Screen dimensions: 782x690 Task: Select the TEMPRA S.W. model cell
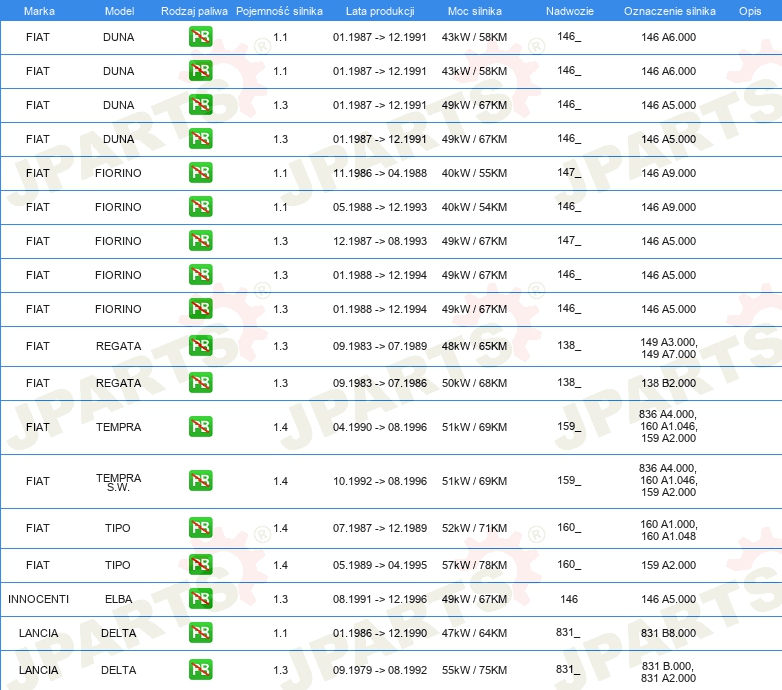119,482
